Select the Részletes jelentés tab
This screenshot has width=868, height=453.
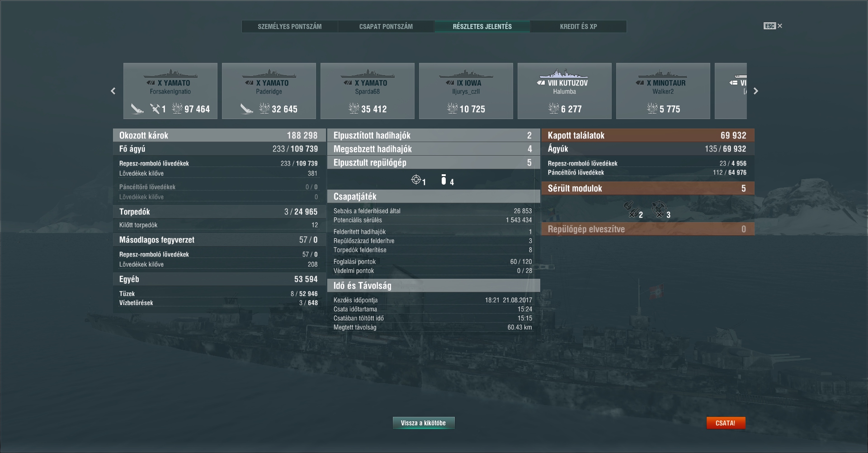tap(482, 27)
